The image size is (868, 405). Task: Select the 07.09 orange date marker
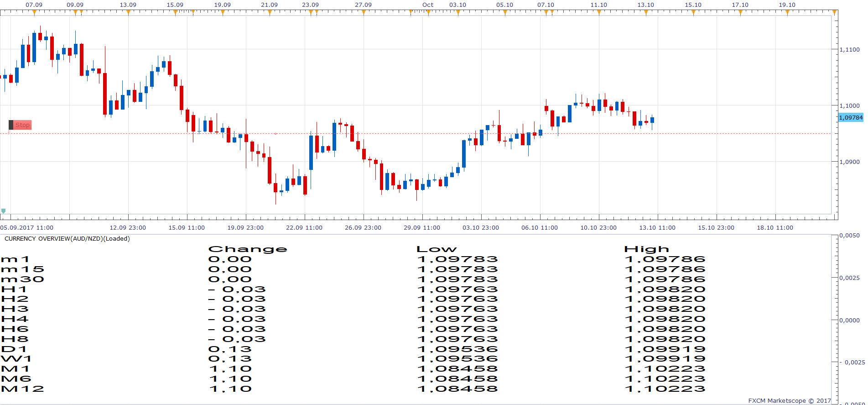click(34, 12)
